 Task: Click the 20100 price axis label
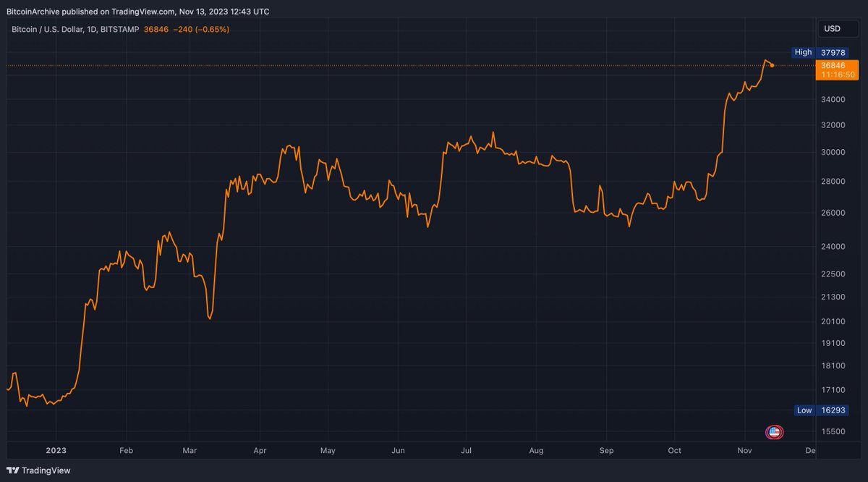point(833,321)
